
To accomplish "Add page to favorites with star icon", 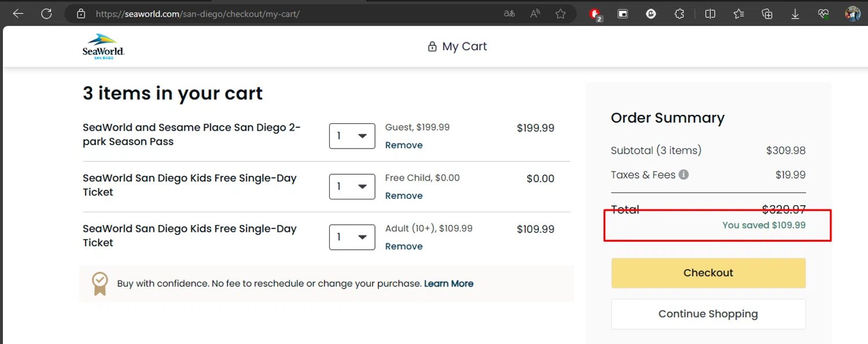I will (x=560, y=14).
